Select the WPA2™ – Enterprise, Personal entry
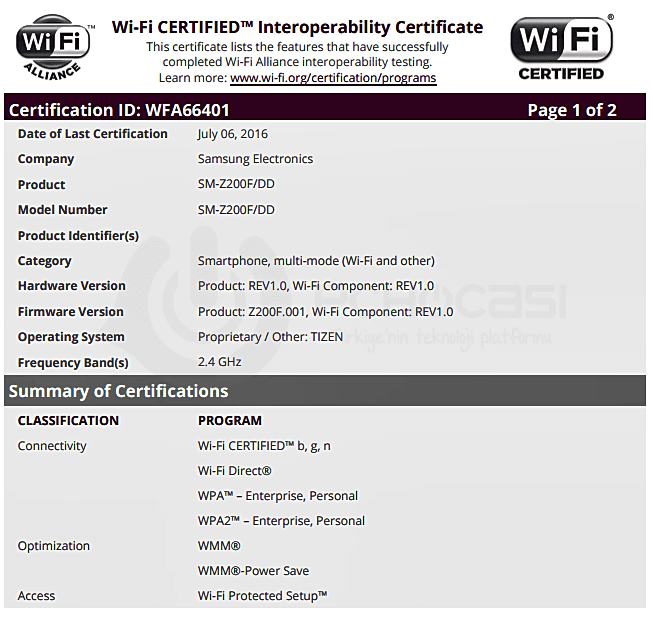Viewport: 653px width, 617px height. (281, 521)
